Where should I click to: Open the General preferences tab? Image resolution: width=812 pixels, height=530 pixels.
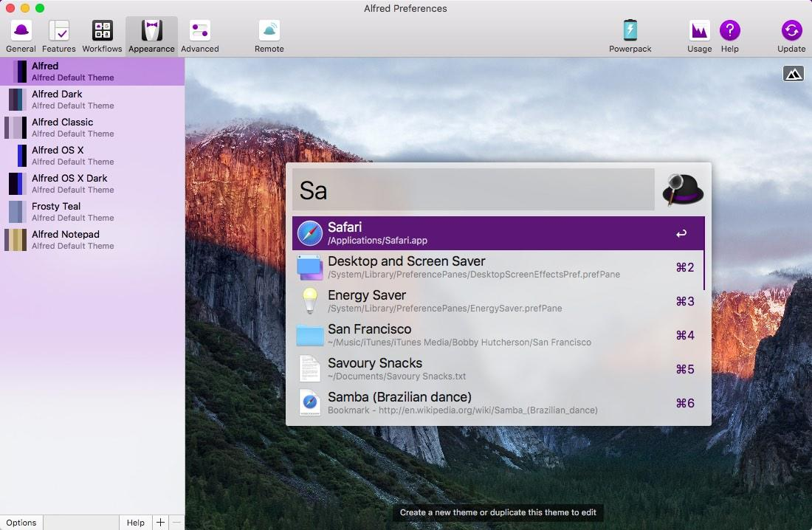(x=21, y=36)
